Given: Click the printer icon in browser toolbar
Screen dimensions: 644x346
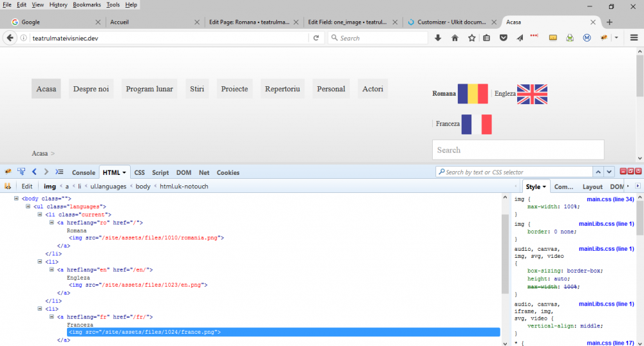Looking at the screenshot, I should 570,38.
